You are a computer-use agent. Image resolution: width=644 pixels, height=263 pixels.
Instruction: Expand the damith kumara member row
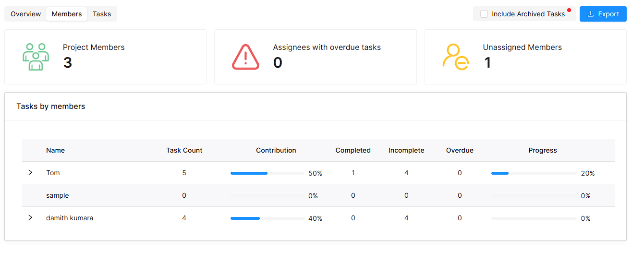click(x=30, y=217)
